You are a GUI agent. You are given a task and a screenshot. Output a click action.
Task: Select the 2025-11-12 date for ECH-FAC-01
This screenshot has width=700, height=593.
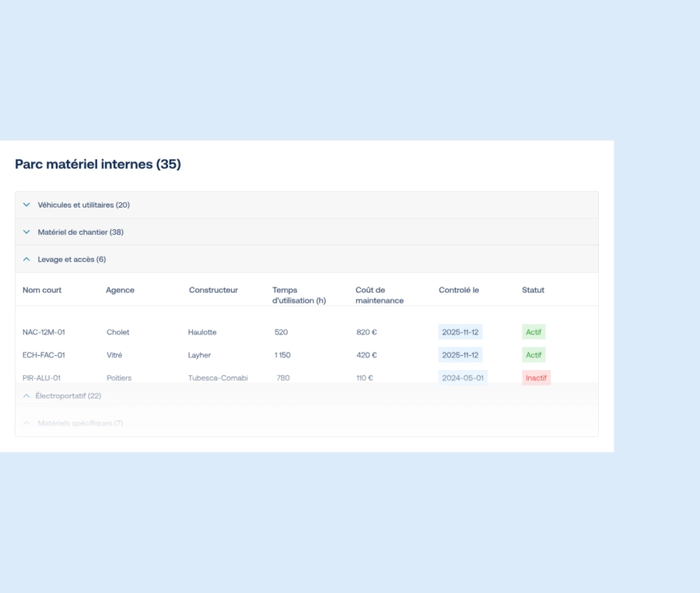(460, 355)
